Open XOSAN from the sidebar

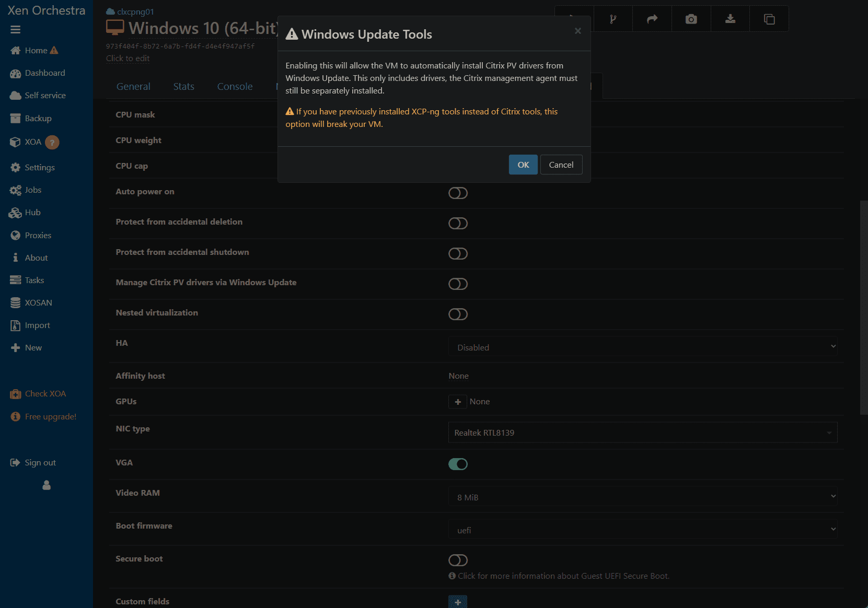point(39,303)
